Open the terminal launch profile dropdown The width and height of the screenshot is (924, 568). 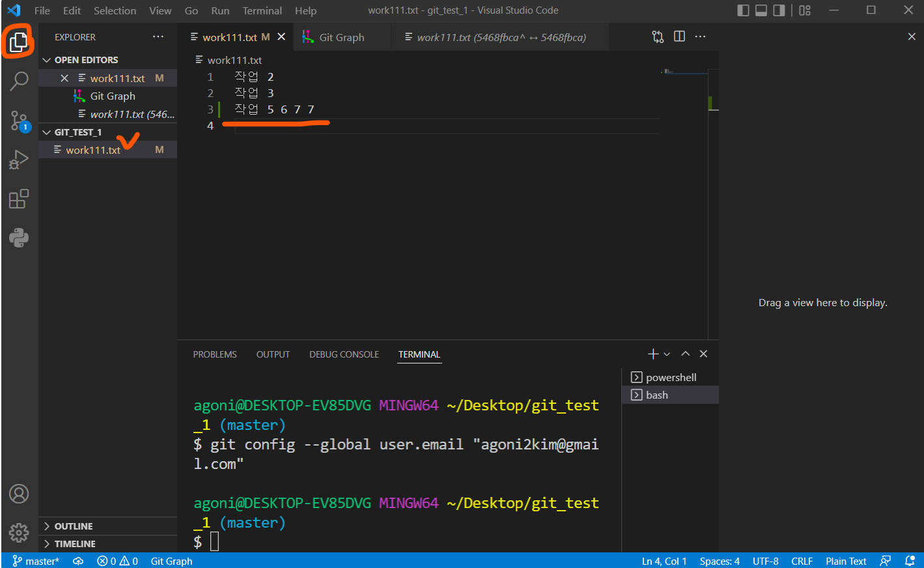point(667,354)
